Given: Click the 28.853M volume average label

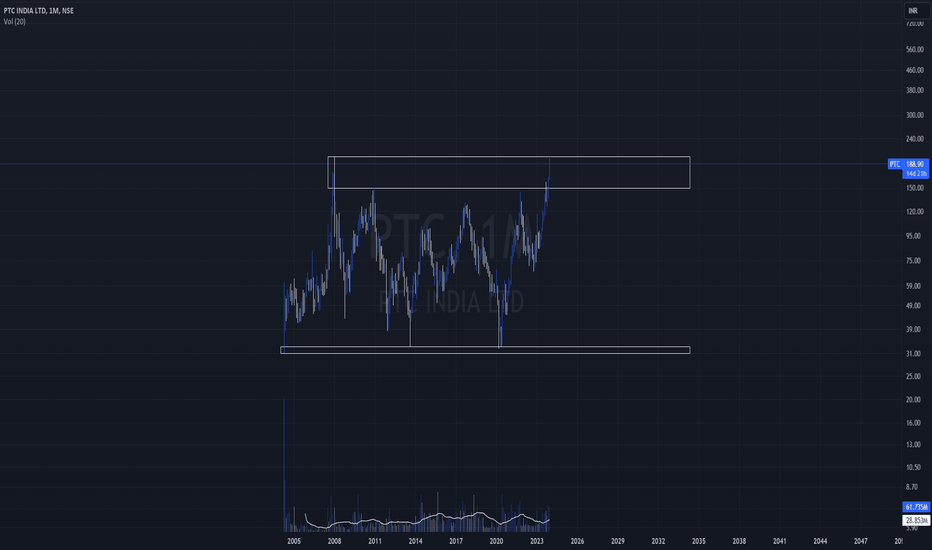Looking at the screenshot, I should tap(915, 520).
